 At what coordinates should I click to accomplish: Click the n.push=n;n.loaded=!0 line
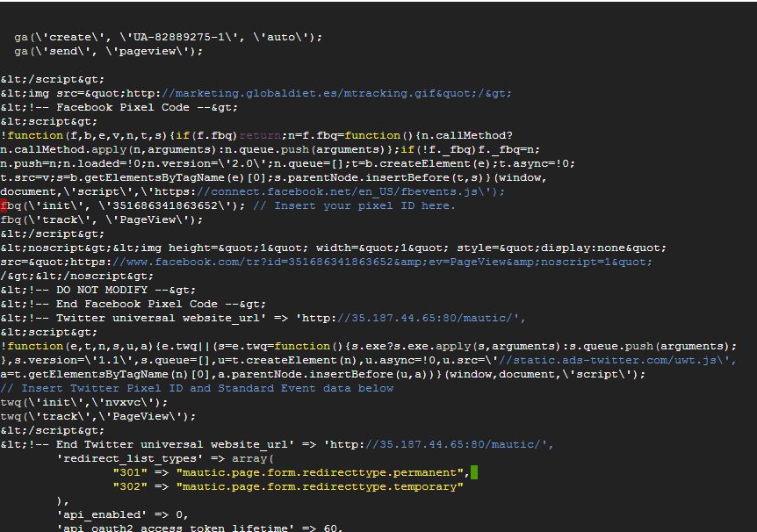point(288,163)
